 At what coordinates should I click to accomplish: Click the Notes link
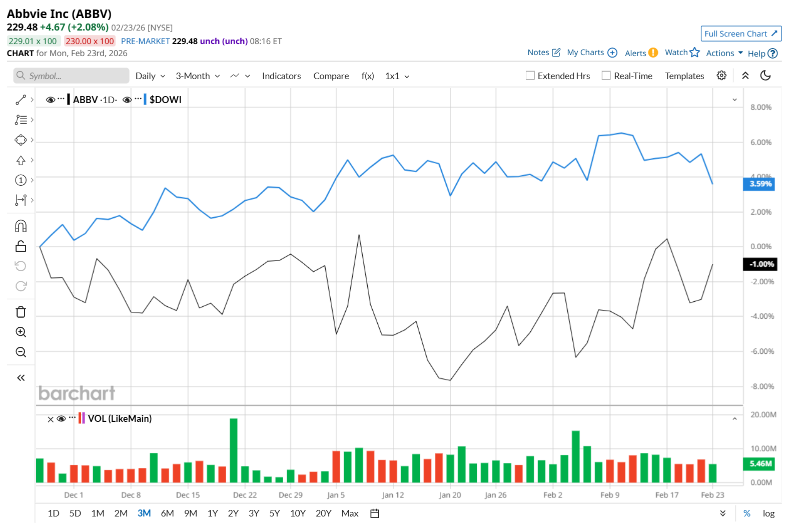[x=538, y=53]
